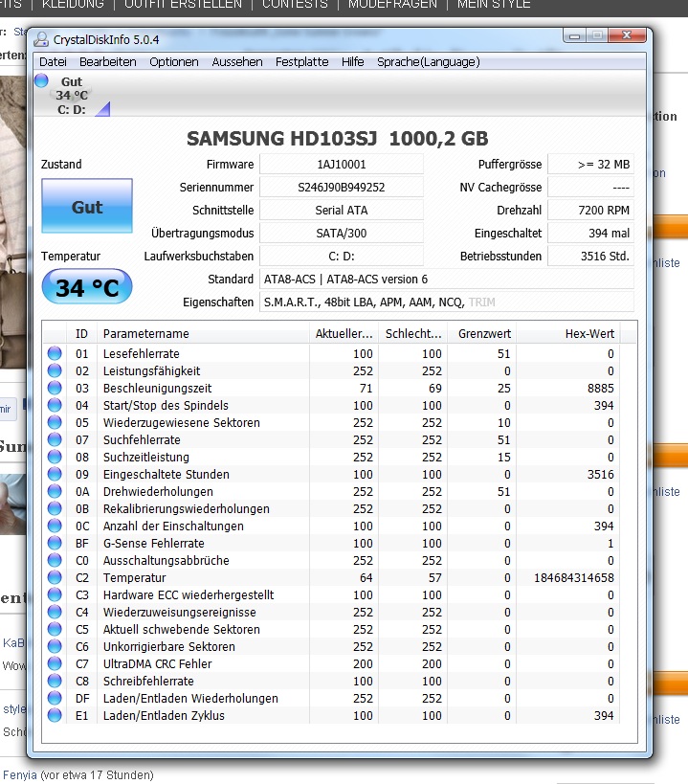Viewport: 688px width, 784px height.
Task: Click status orb for Leistungsfähigkeit row
Action: (x=55, y=370)
